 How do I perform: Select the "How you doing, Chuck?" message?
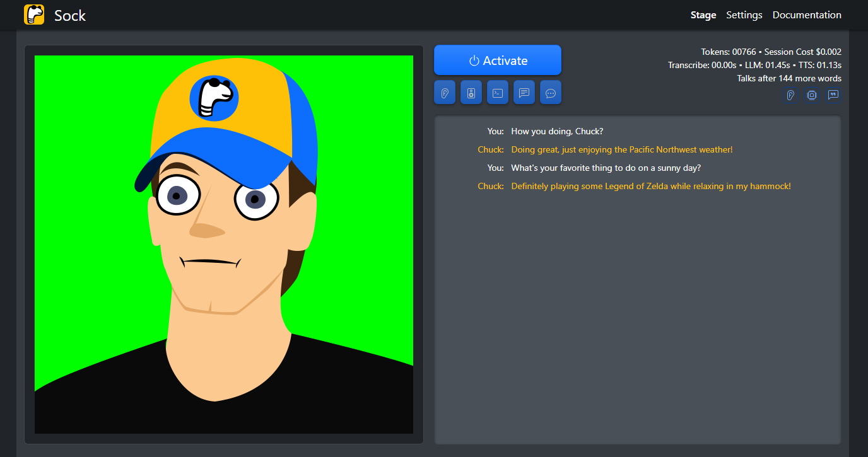557,131
